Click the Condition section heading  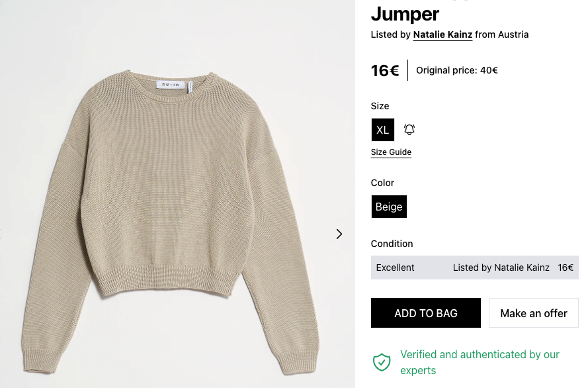point(392,244)
